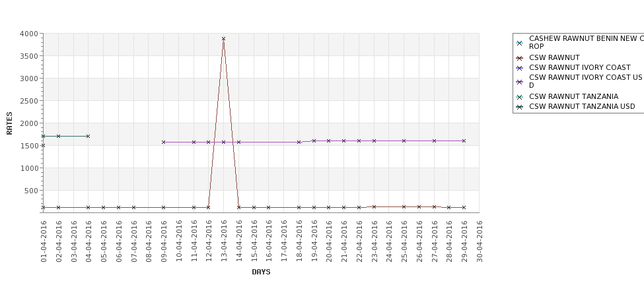
Task: Click the 20-04-2016 date label
Action: pyautogui.click(x=329, y=241)
